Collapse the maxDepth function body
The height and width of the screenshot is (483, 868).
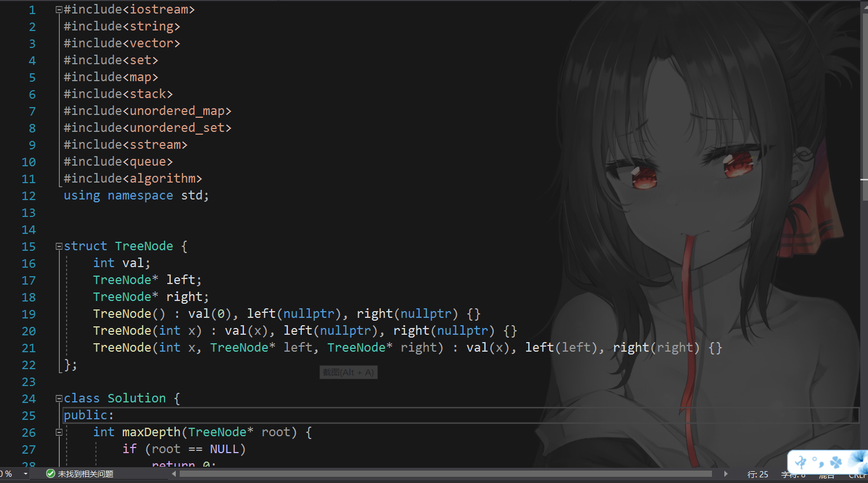[59, 432]
